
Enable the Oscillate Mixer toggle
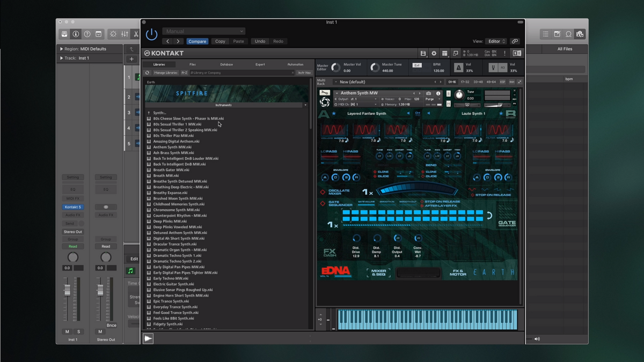(323, 192)
